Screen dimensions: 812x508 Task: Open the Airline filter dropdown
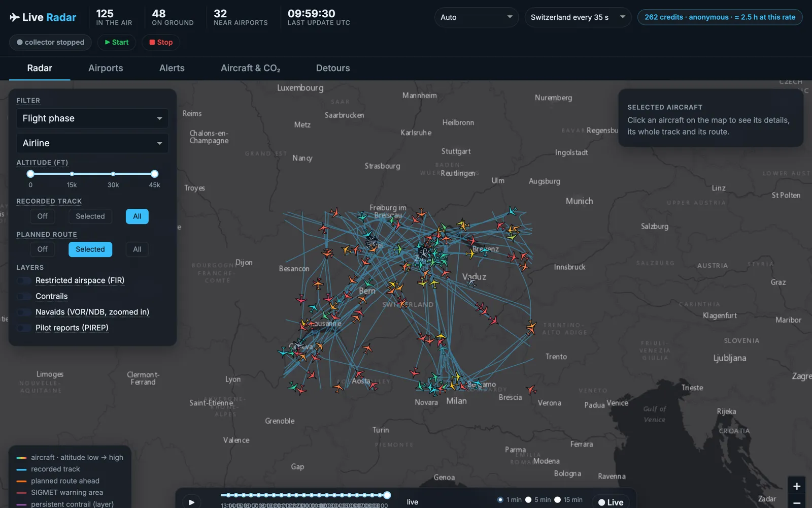(x=92, y=143)
